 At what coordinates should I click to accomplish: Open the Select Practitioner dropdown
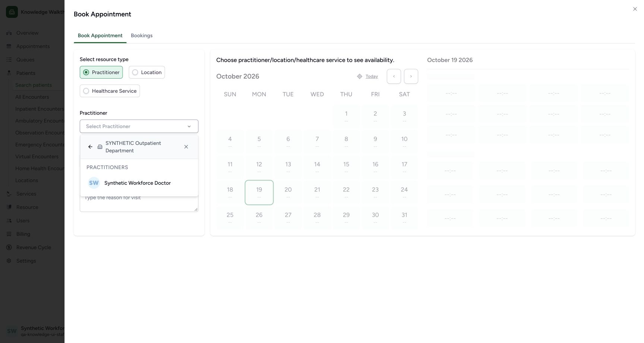point(139,126)
